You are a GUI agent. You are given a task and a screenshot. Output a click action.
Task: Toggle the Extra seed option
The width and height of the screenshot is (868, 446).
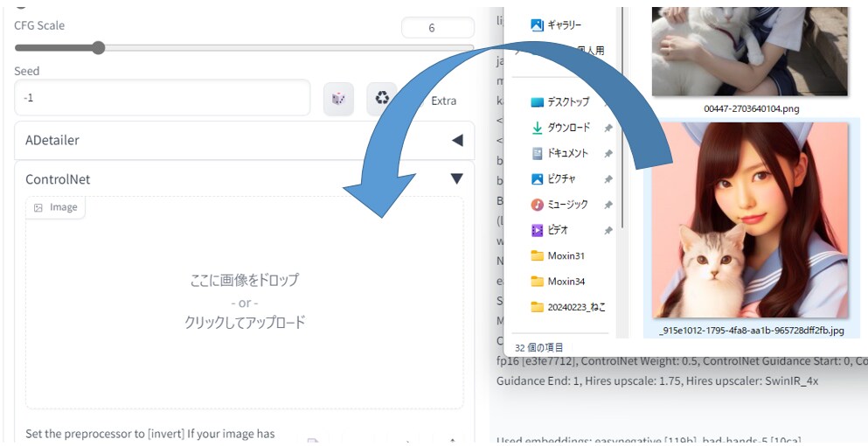point(443,101)
